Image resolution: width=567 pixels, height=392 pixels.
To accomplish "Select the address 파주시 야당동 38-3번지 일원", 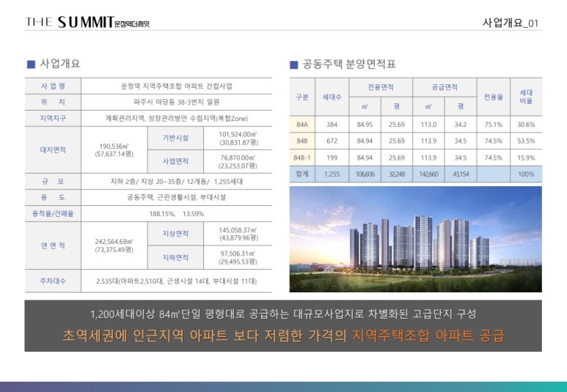I will 177,102.
